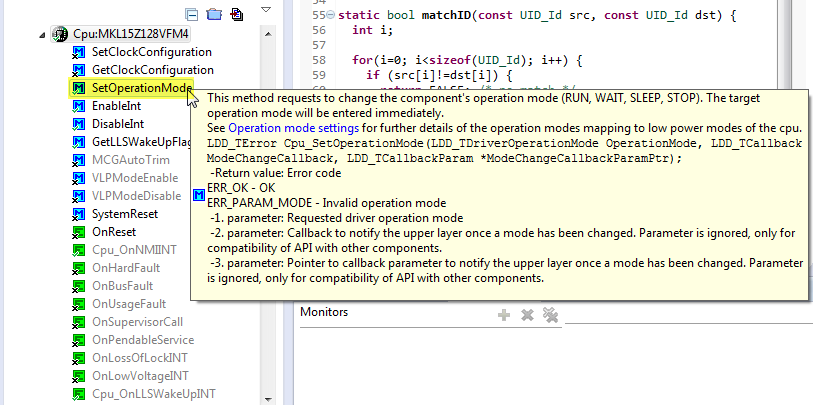Click the red document icon in panel toolbar

coord(236,14)
